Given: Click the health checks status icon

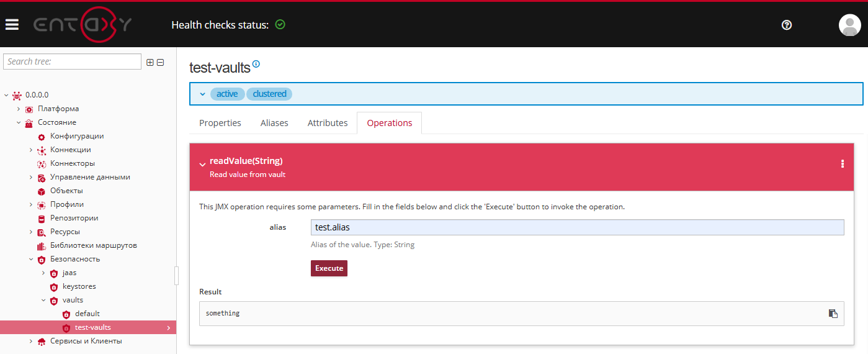Looking at the screenshot, I should tap(280, 25).
